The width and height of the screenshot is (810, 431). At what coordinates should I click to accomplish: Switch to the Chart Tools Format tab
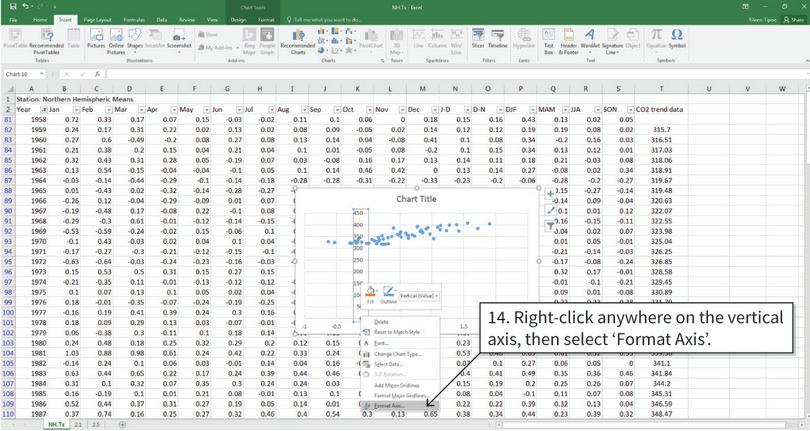(266, 20)
